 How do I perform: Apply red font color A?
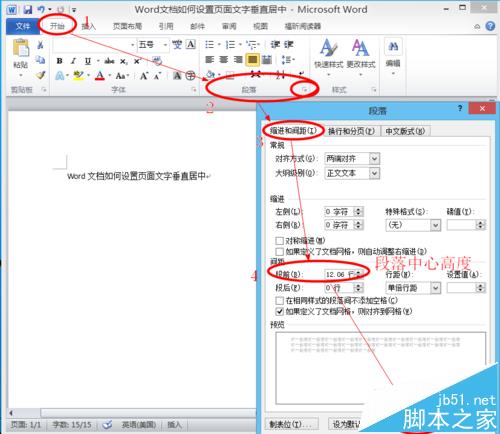100,76
